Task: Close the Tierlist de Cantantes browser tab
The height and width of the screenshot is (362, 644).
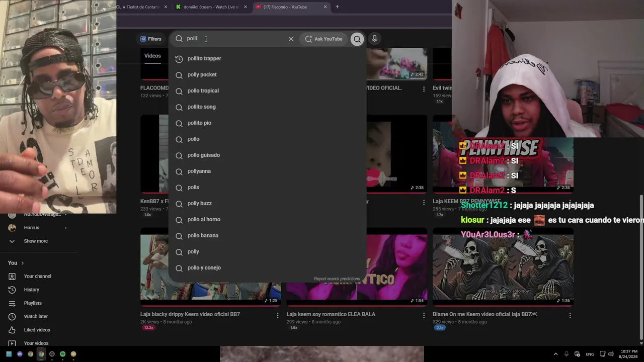Action: point(166,7)
